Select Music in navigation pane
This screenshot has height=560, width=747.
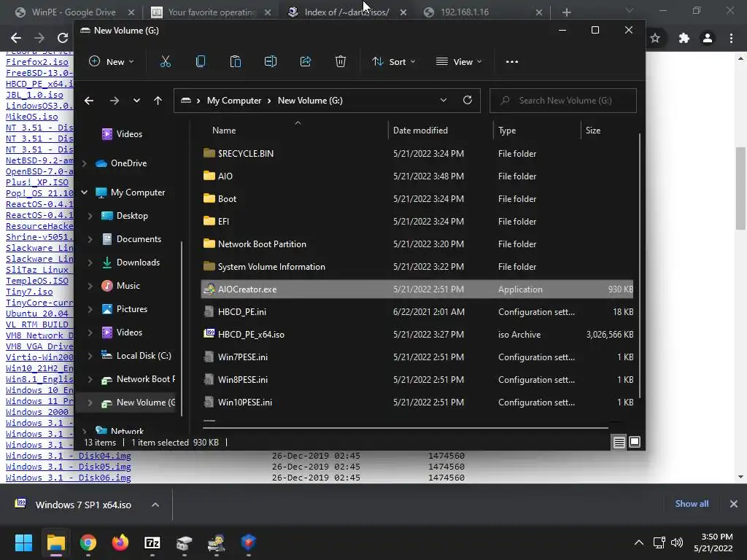[x=128, y=286]
